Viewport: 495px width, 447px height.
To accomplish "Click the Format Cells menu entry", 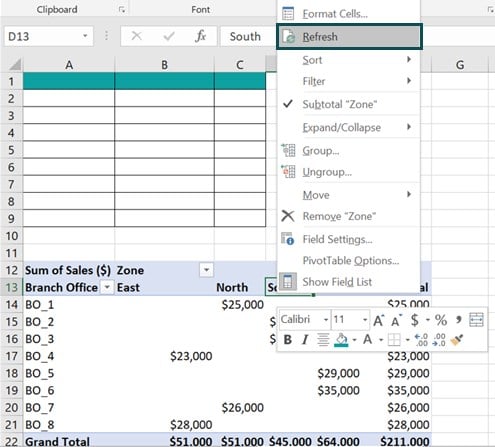I will (348, 14).
